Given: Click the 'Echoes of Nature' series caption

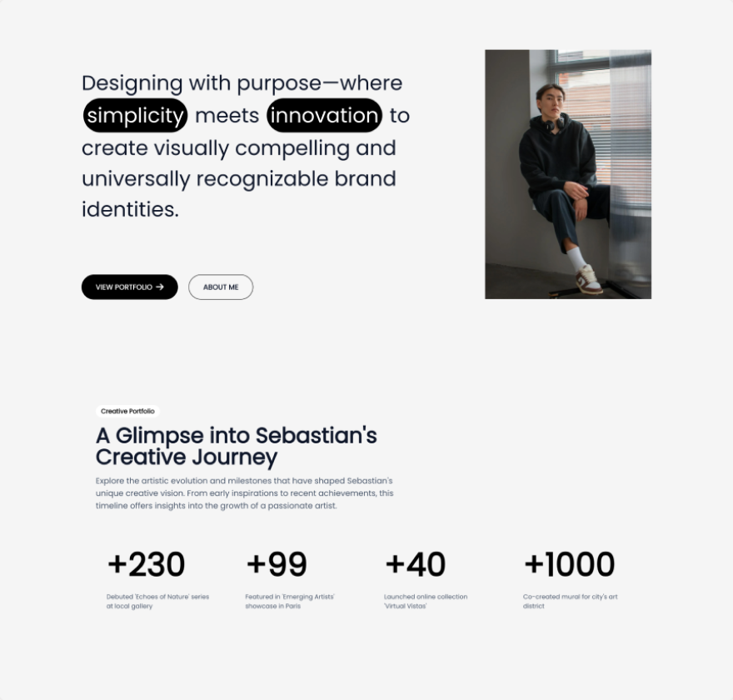Looking at the screenshot, I should coord(157,602).
